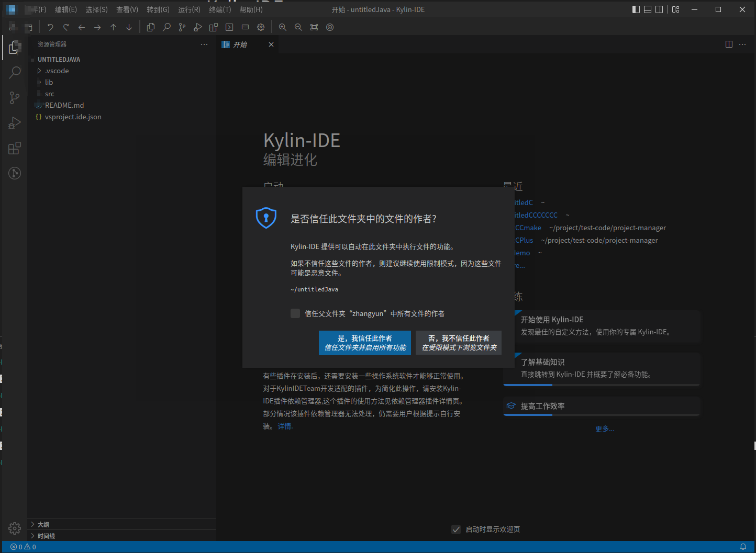Click the concentric circle icon in the toolbar
Image resolution: width=756 pixels, height=553 pixels.
(330, 27)
